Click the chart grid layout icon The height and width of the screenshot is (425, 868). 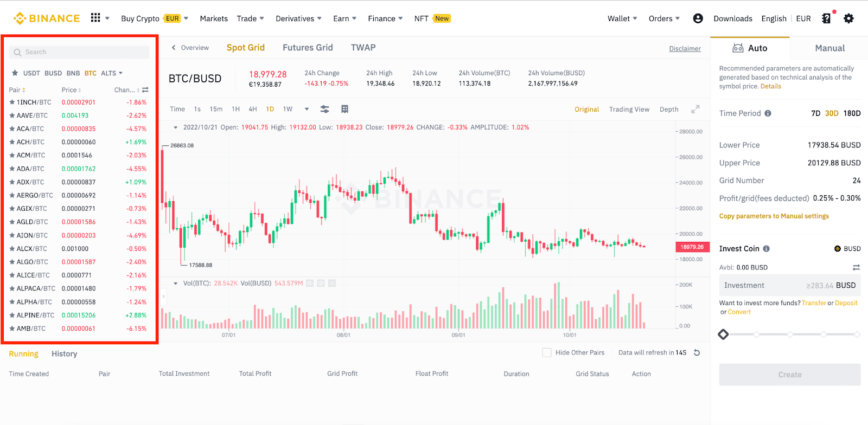(x=344, y=109)
